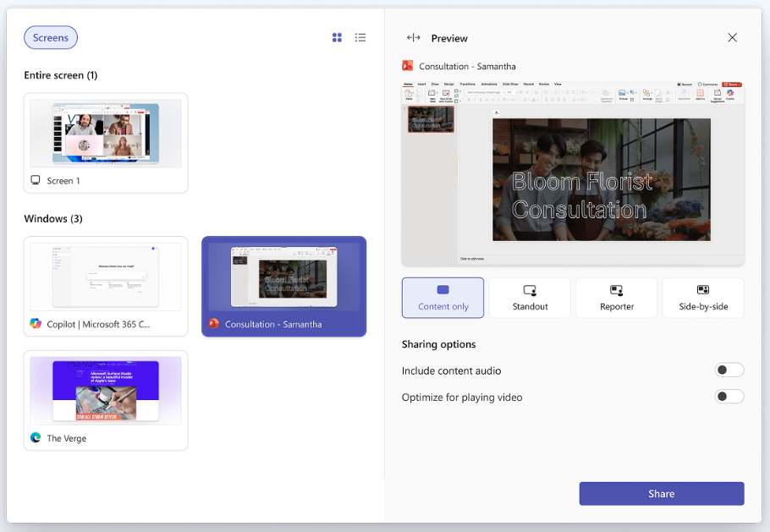Pick the Side-by-side presenter mode
Image resolution: width=770 pixels, height=532 pixels.
[x=702, y=298]
